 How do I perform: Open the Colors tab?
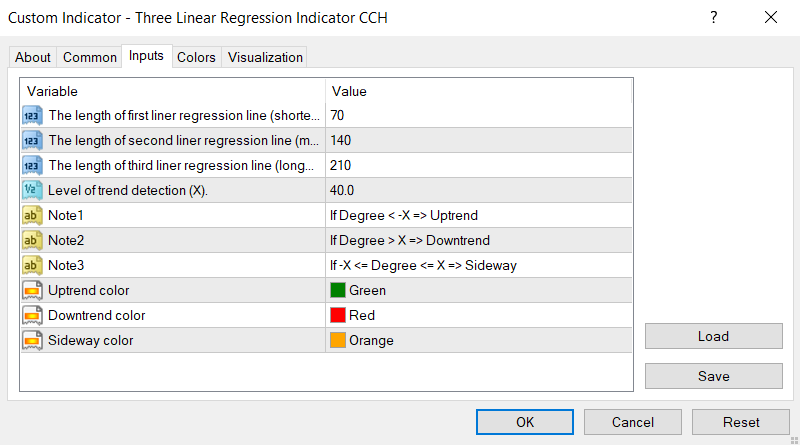click(196, 57)
